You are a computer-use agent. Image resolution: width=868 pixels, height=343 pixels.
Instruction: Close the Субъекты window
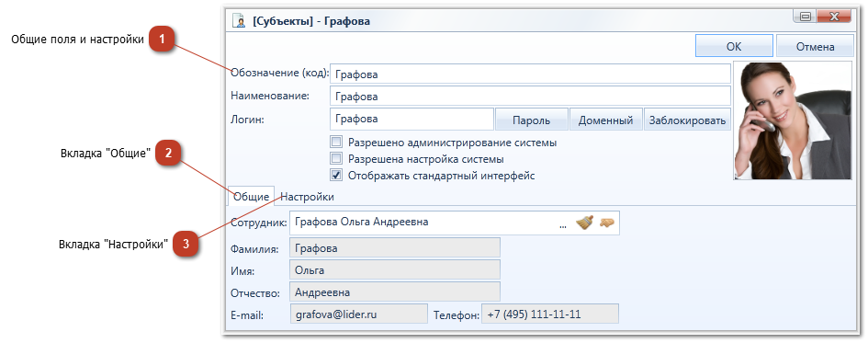(835, 17)
